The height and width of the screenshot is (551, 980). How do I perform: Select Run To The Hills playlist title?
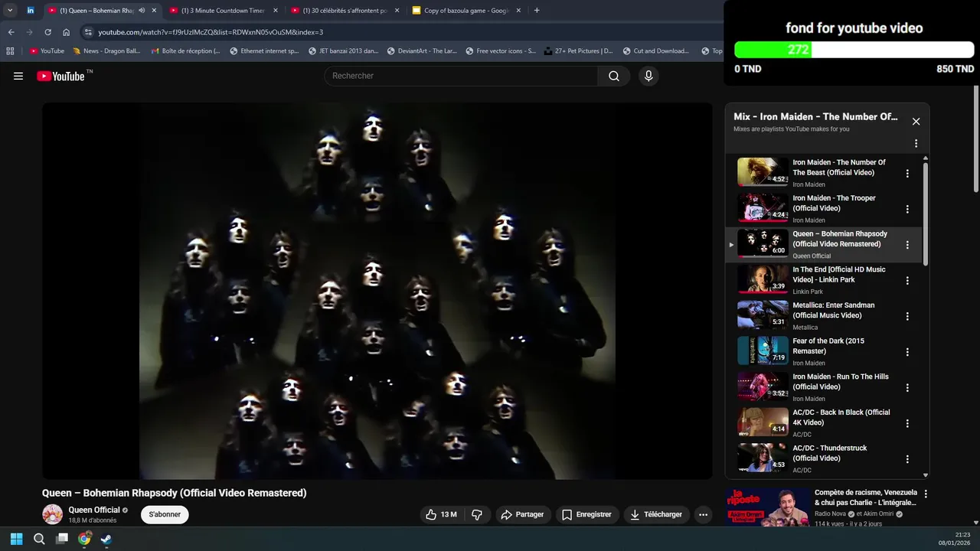(x=841, y=382)
